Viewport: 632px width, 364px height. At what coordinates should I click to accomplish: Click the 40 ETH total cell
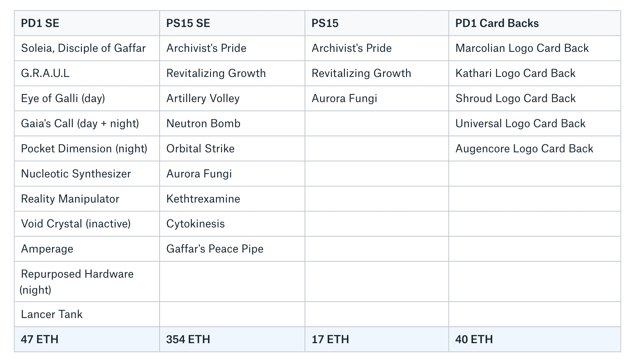(x=535, y=339)
